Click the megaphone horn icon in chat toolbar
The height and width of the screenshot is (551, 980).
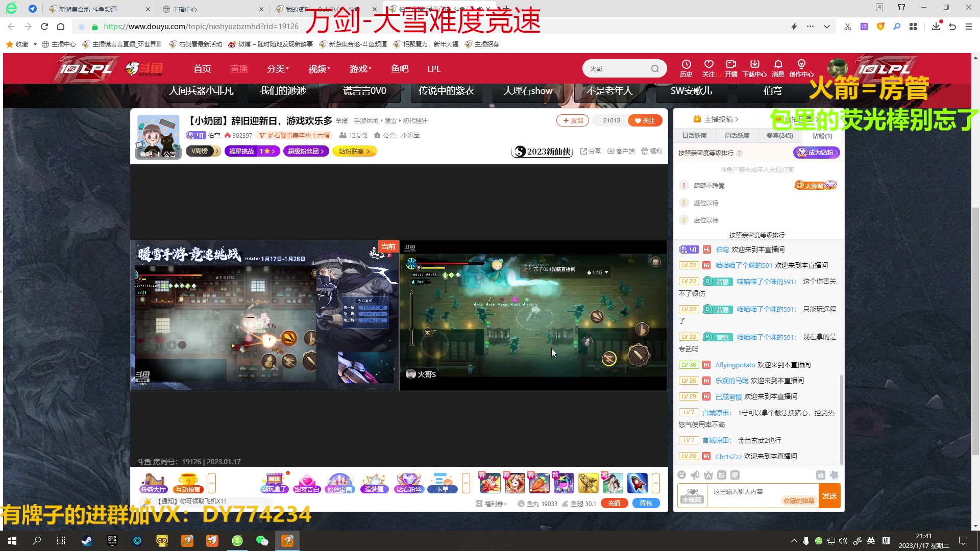(695, 475)
